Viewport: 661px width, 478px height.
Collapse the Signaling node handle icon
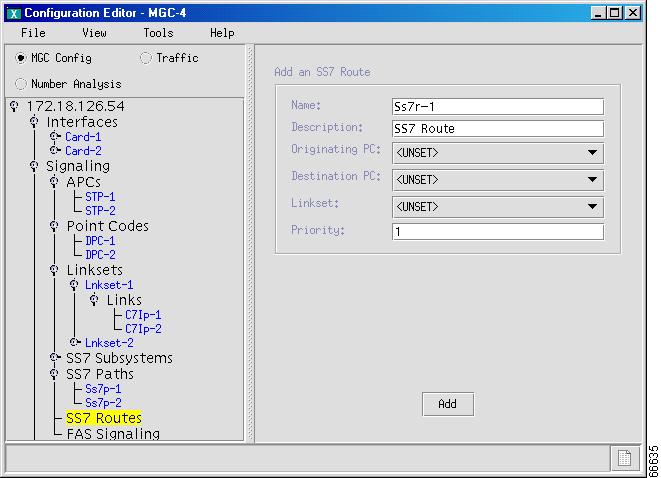click(x=34, y=166)
